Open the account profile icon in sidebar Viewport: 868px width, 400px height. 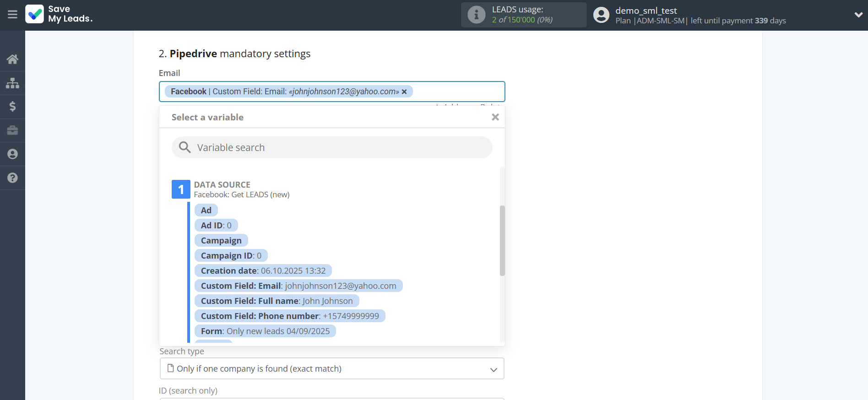click(12, 154)
